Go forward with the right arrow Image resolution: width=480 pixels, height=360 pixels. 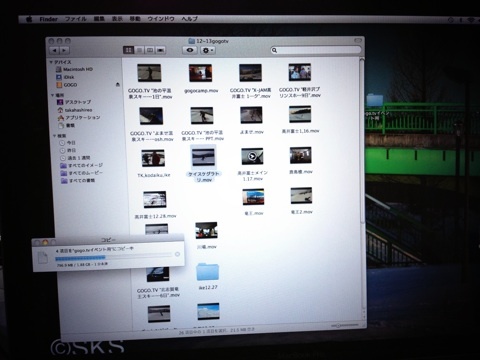click(64, 50)
